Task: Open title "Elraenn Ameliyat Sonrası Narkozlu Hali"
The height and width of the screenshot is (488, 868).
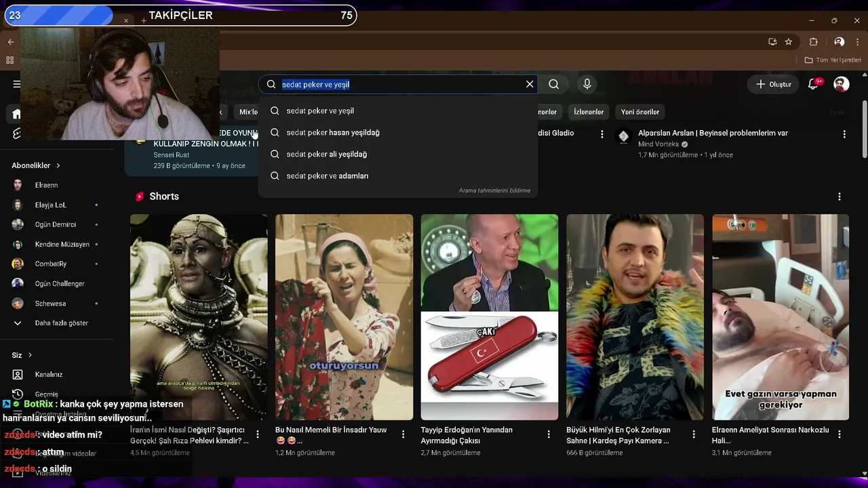Action: (x=770, y=435)
